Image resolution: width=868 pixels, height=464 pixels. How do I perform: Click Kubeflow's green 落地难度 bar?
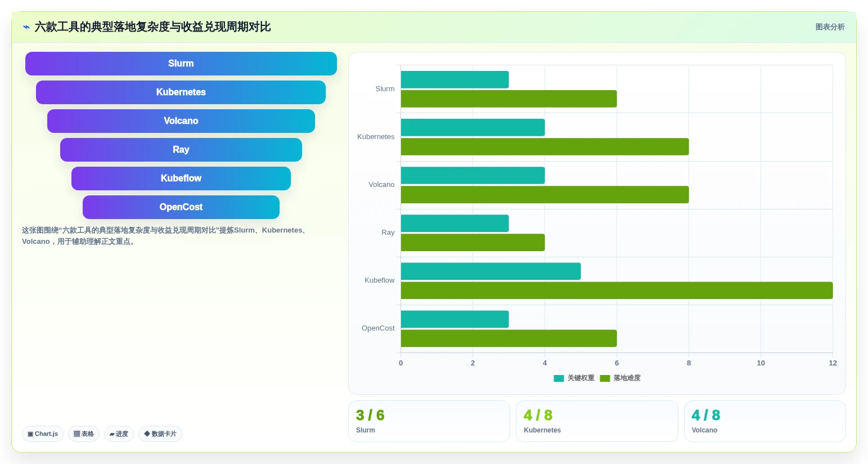tap(617, 290)
